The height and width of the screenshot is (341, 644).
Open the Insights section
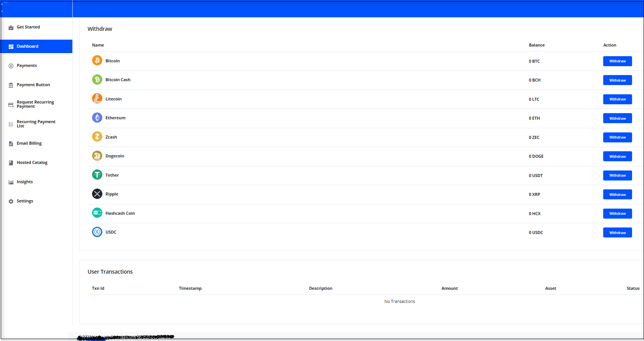coord(25,182)
